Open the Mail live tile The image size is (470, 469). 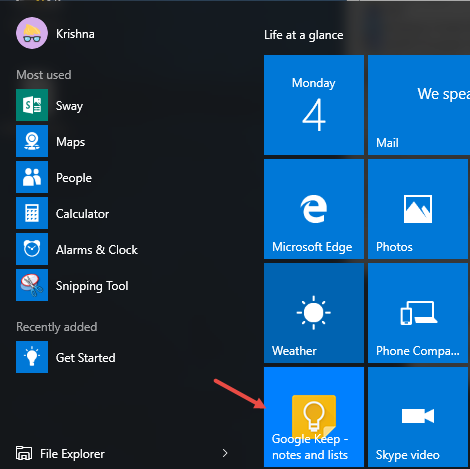tap(419, 105)
